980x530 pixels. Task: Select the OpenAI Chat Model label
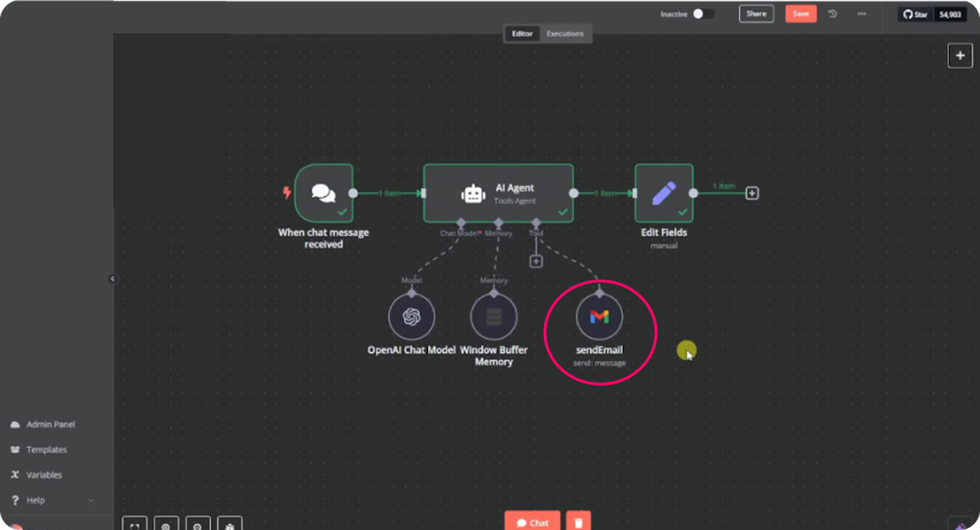click(412, 350)
